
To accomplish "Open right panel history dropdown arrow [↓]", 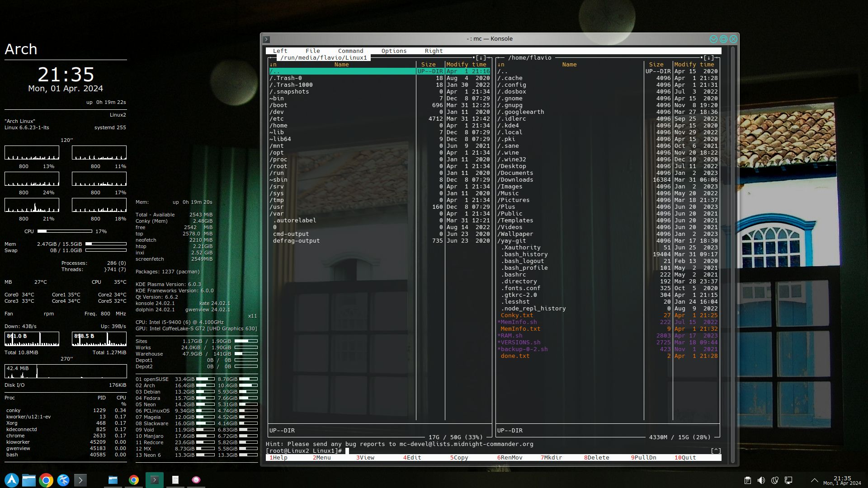I will [x=709, y=58].
